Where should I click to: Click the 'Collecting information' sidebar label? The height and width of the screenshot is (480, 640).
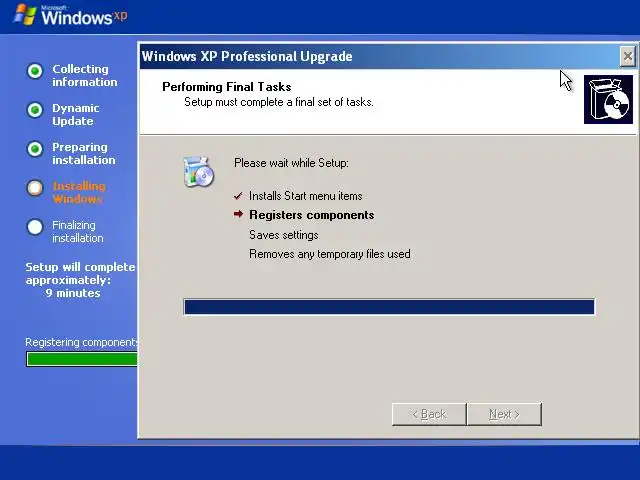(x=84, y=76)
